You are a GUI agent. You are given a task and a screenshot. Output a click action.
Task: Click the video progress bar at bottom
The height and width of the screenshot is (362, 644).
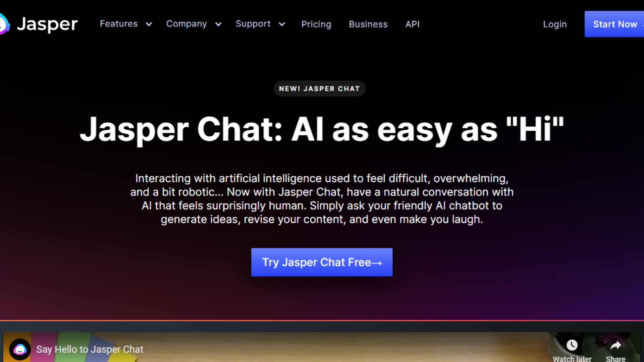[322, 319]
